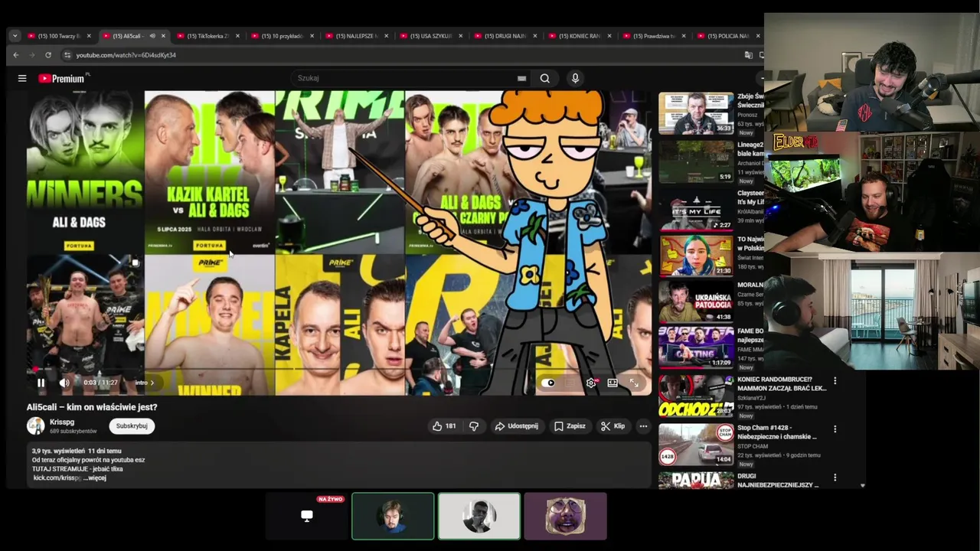
Task: Dislike the video with thumbs-down
Action: pyautogui.click(x=474, y=426)
